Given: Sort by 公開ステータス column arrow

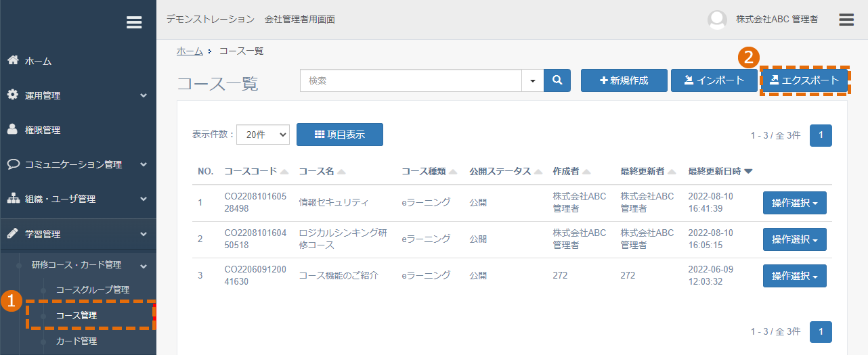Looking at the screenshot, I should coord(538,172).
